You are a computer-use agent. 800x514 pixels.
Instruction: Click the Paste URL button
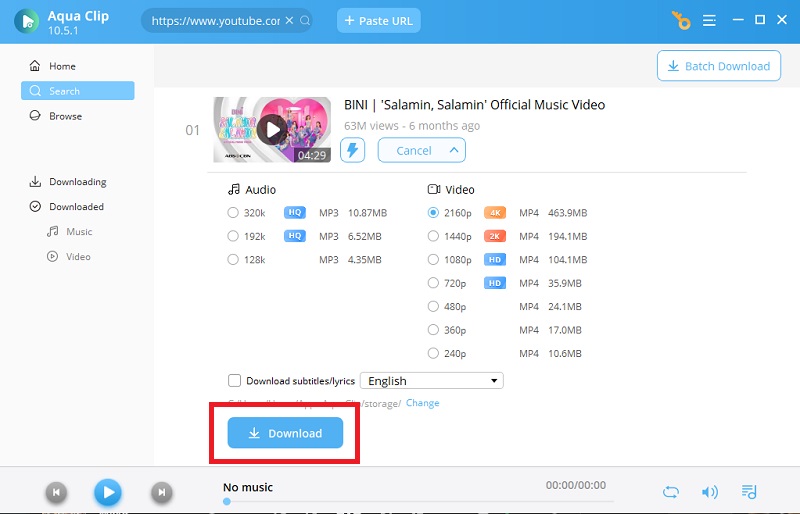379,21
